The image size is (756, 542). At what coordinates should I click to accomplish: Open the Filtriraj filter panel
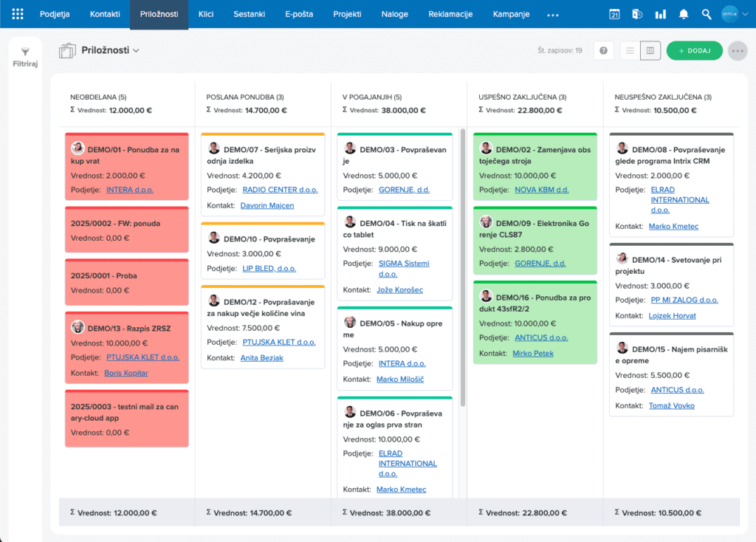click(x=25, y=57)
